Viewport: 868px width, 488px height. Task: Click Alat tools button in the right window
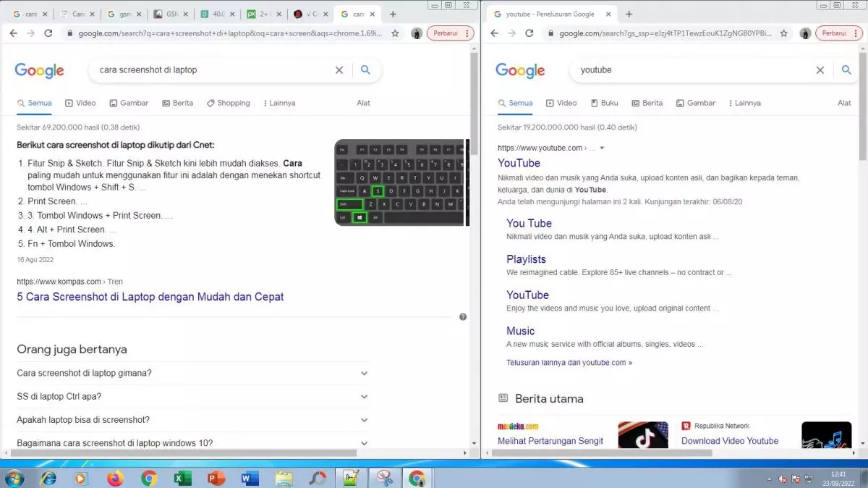[x=844, y=103]
